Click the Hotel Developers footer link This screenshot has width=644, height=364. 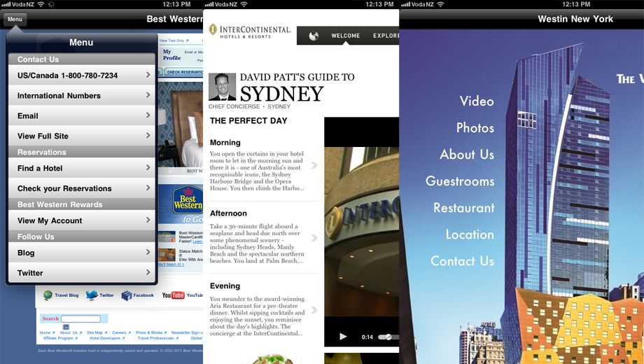(107, 338)
